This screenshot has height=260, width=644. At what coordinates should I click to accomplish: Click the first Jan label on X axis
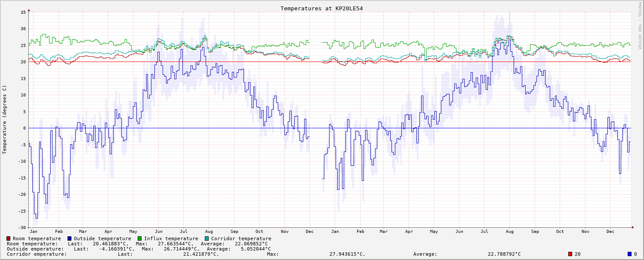(x=34, y=232)
